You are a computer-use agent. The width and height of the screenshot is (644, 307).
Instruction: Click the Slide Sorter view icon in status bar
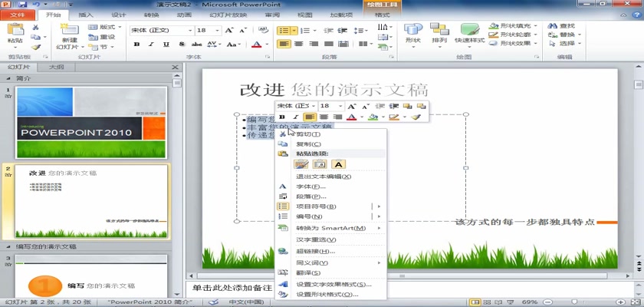click(486, 302)
